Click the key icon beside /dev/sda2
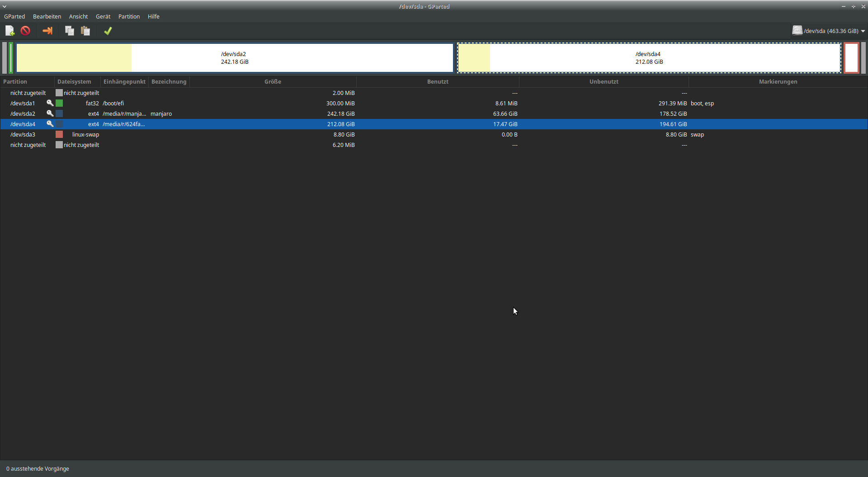Viewport: 868px width, 477px height. coord(50,113)
